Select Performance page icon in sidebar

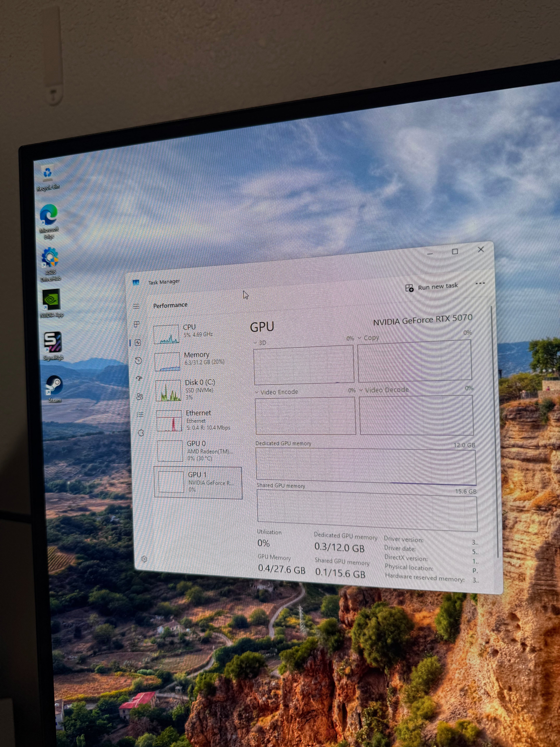click(138, 342)
